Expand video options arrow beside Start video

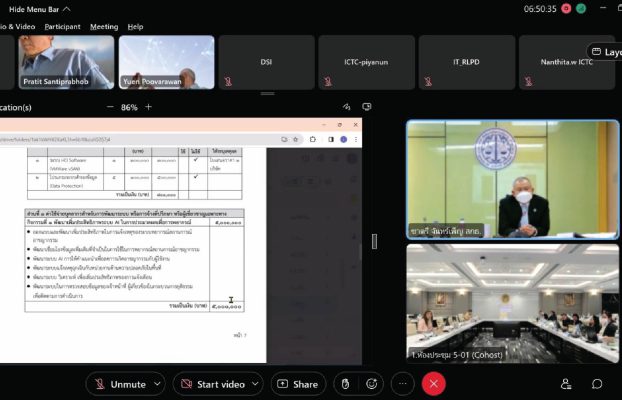pos(256,384)
